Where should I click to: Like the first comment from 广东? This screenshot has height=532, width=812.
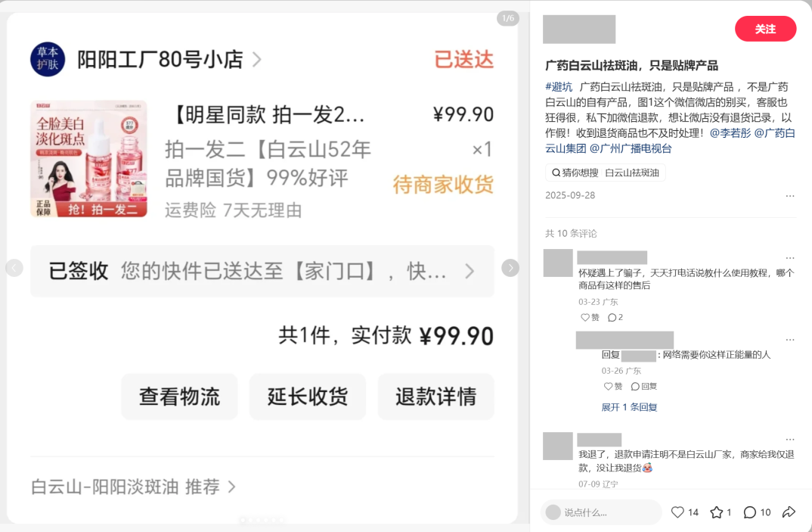(x=589, y=317)
